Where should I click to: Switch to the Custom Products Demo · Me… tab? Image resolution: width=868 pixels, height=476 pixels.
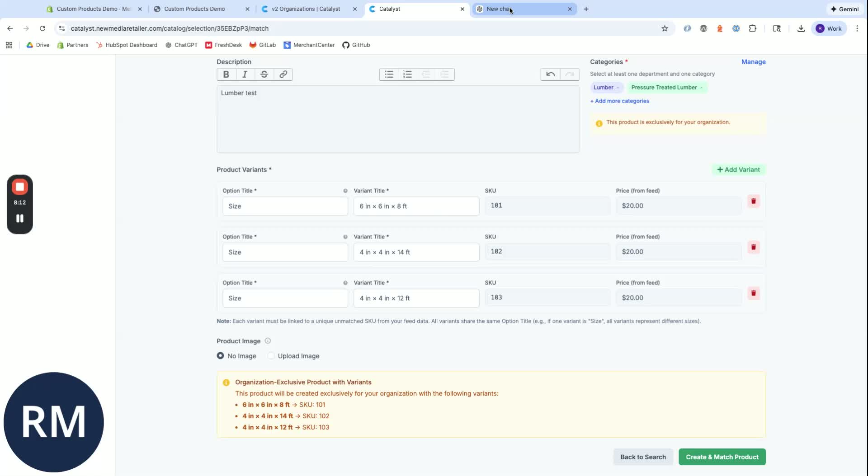[94, 9]
